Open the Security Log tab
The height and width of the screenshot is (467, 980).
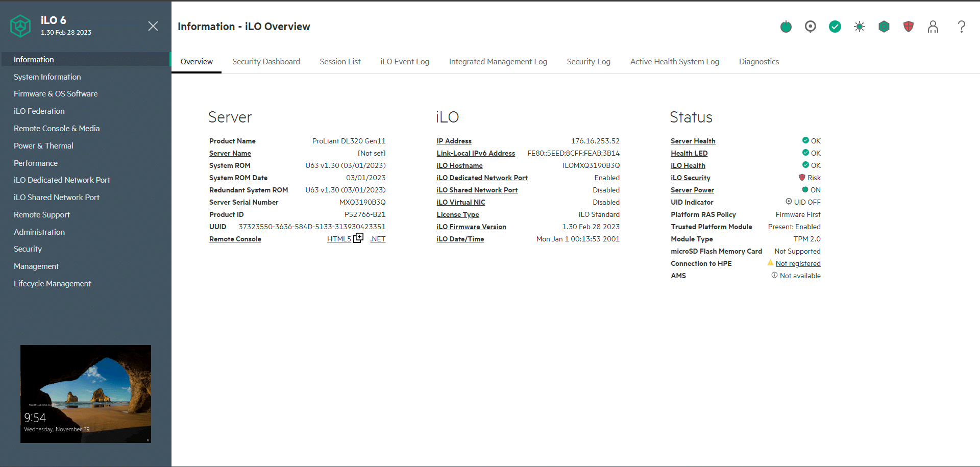click(x=589, y=62)
